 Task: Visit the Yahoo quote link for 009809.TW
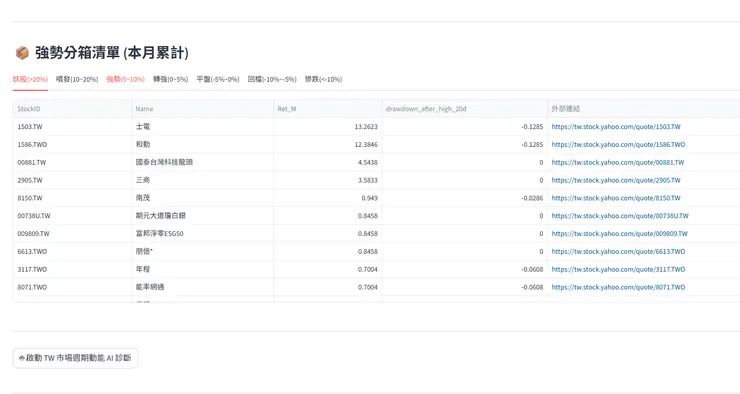[620, 234]
